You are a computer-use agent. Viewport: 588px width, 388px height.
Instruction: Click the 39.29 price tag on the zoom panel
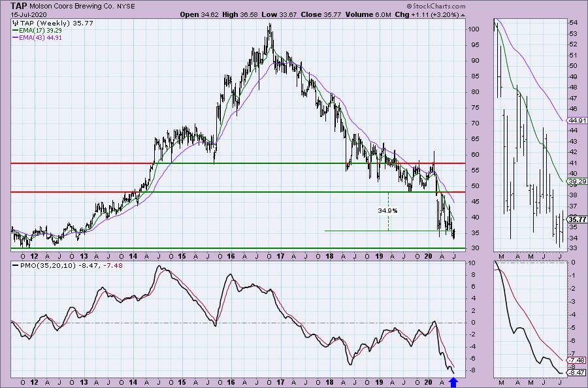point(578,182)
